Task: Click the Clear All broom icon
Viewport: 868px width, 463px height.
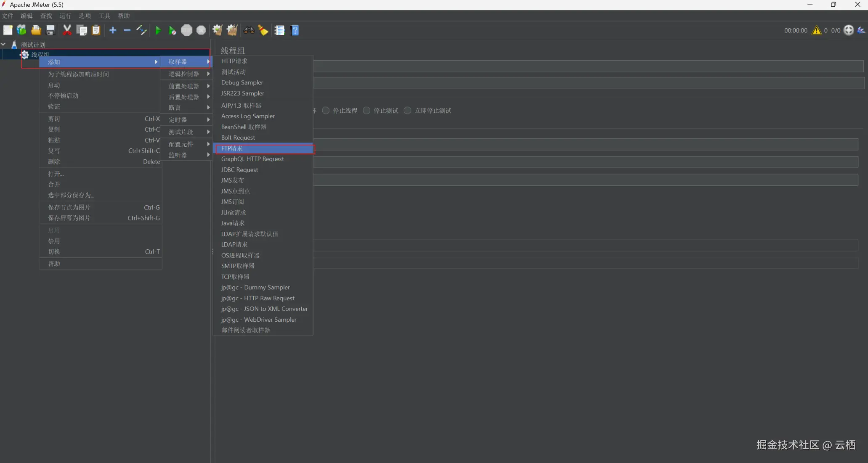Action: click(x=232, y=30)
